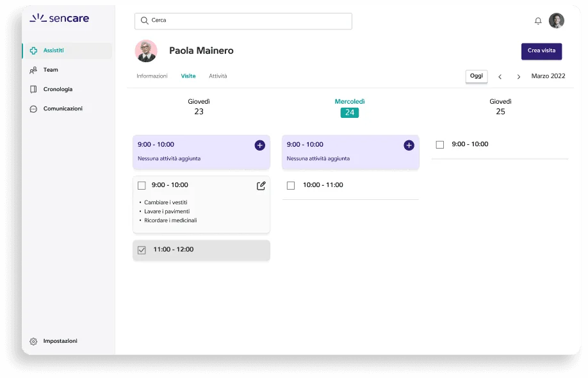The width and height of the screenshot is (588, 378).
Task: Click the Crea visita button
Action: coord(541,51)
